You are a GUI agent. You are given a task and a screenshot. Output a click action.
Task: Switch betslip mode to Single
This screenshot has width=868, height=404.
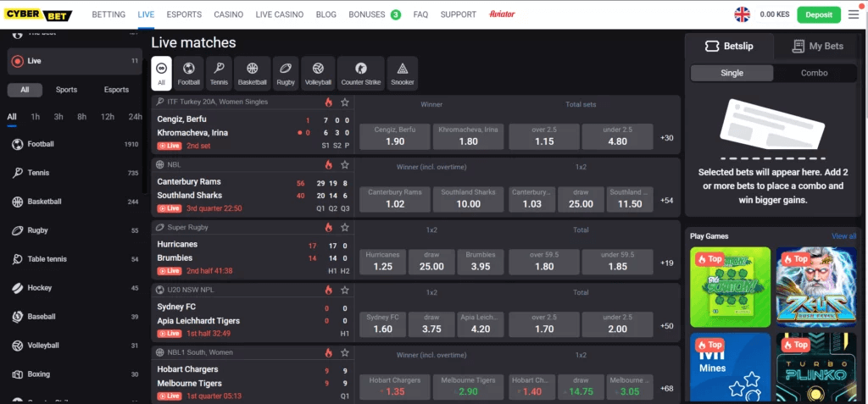coord(732,73)
